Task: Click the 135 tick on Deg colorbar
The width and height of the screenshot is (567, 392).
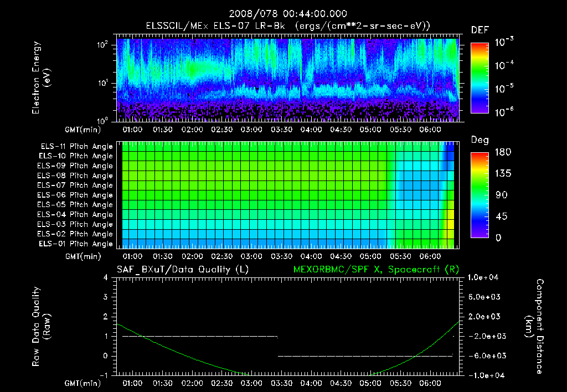Action: click(503, 174)
